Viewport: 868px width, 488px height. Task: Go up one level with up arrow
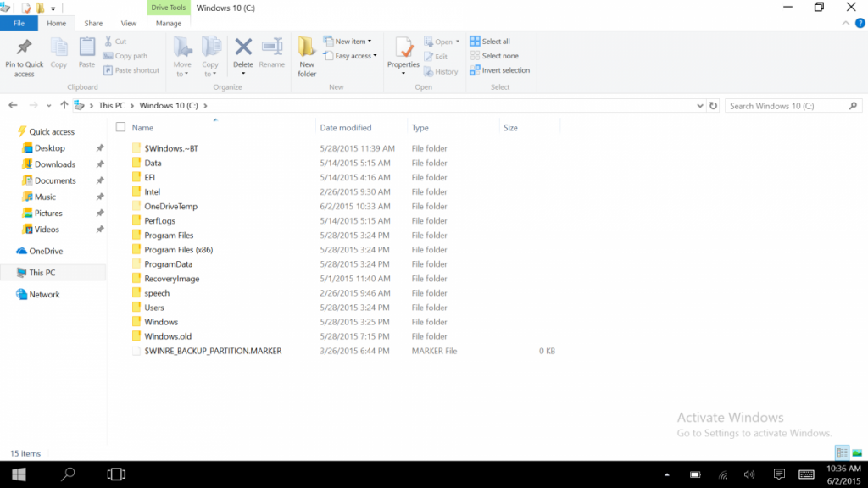coord(64,106)
